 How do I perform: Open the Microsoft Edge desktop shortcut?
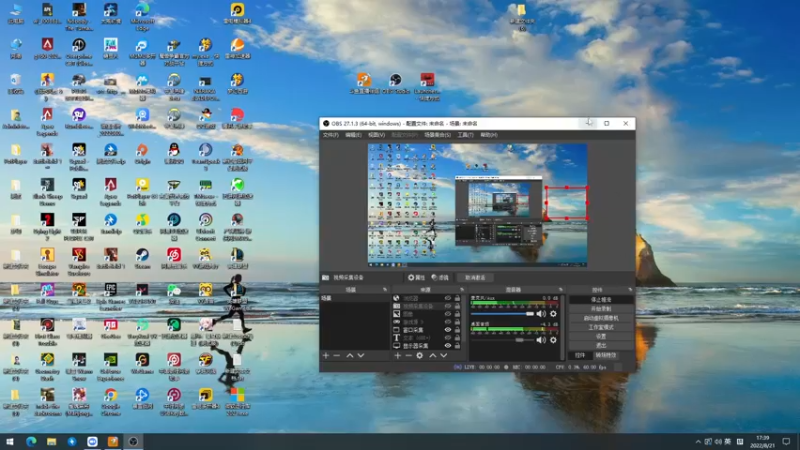pos(142,16)
